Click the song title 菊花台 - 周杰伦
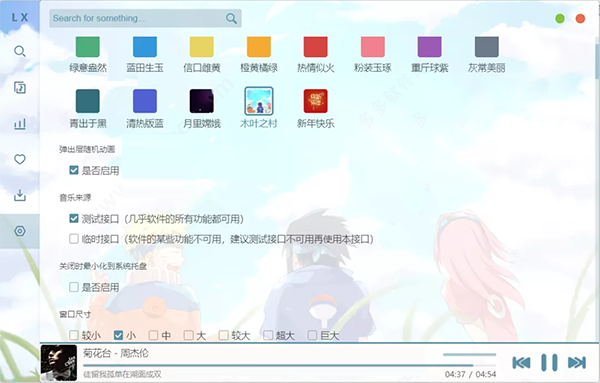Viewport: 600px width, 383px height. point(116,353)
